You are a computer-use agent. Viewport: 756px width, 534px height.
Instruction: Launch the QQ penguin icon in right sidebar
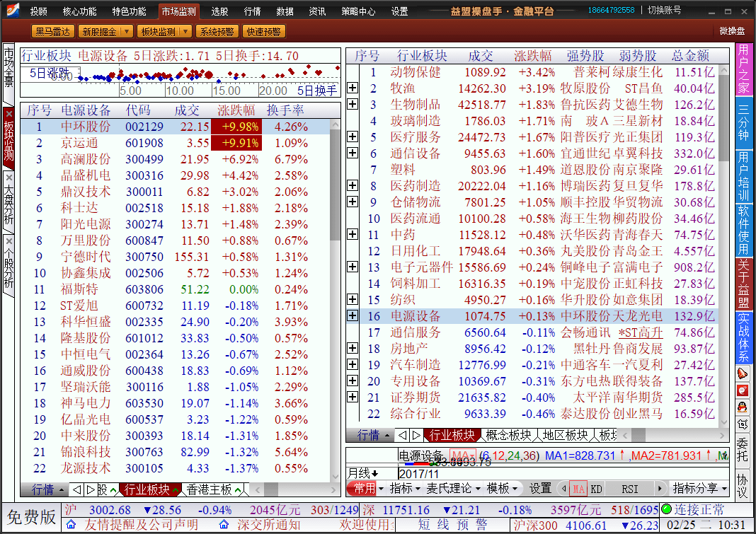743,407
